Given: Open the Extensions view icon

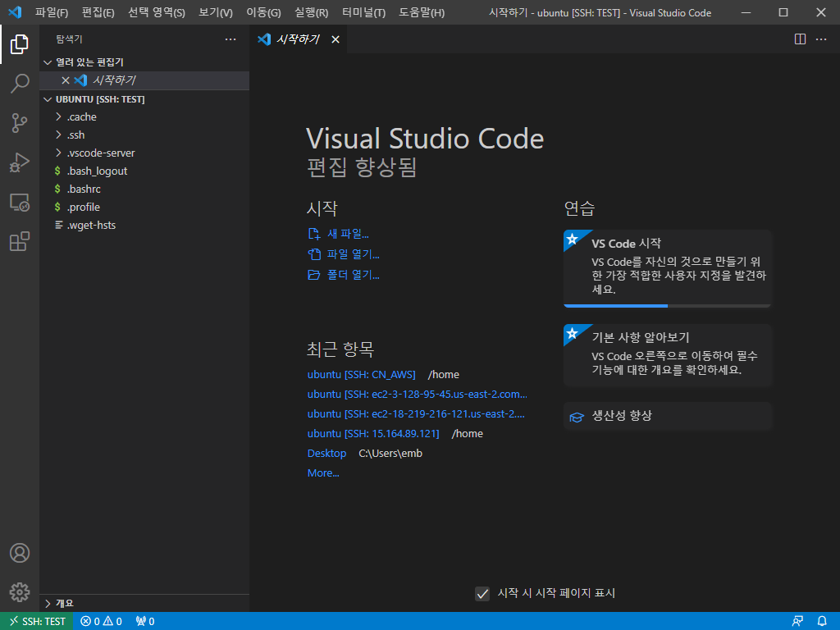Looking at the screenshot, I should click(x=20, y=242).
